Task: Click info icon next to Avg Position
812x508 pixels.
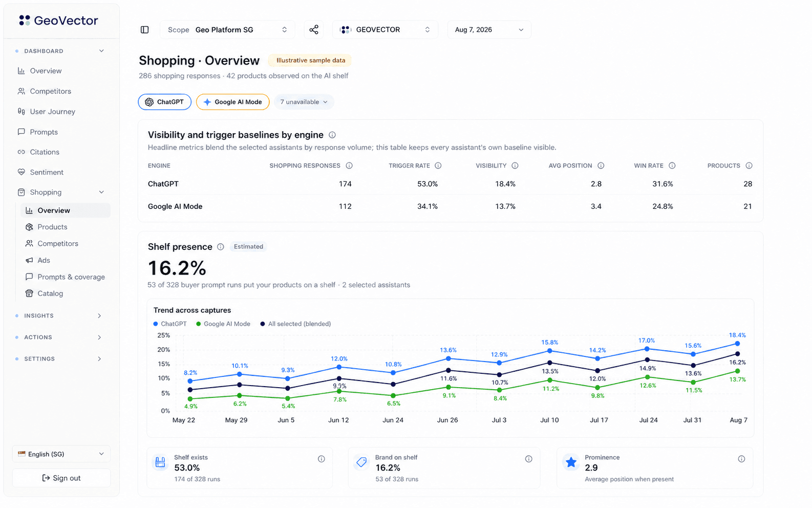Action: point(601,166)
